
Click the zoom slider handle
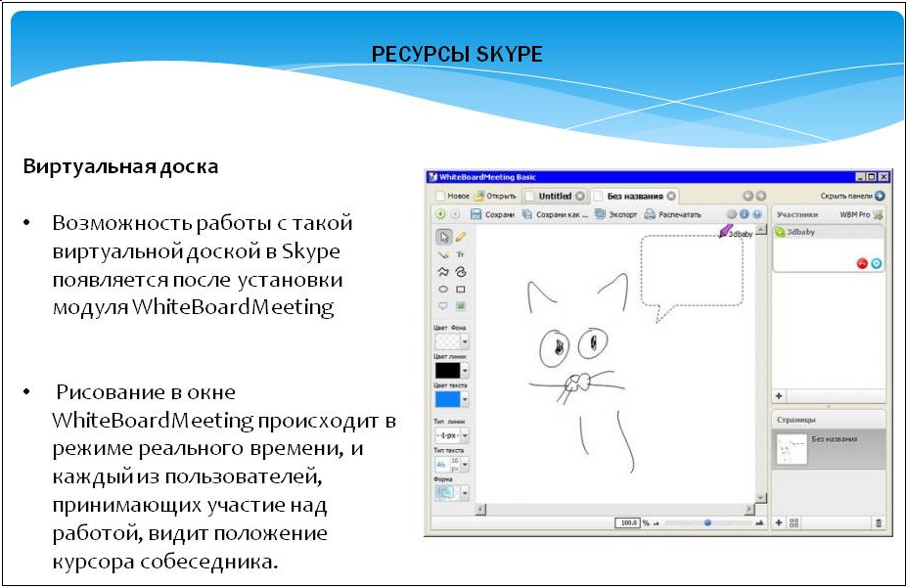pyautogui.click(x=707, y=522)
